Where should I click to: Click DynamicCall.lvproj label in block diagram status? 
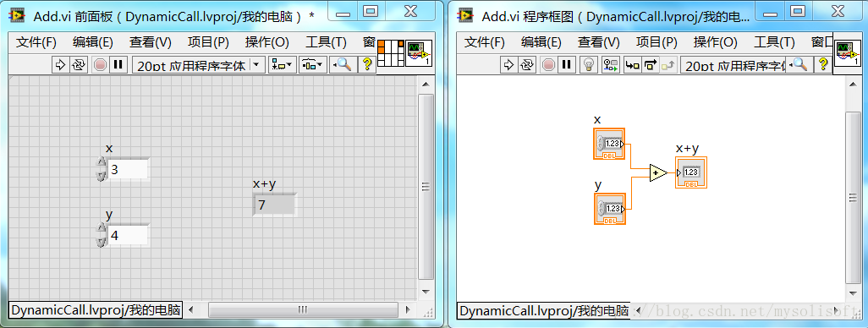click(544, 310)
